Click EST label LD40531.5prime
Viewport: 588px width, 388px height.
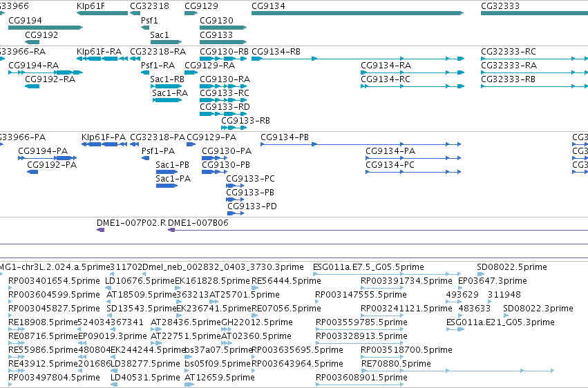(145, 378)
